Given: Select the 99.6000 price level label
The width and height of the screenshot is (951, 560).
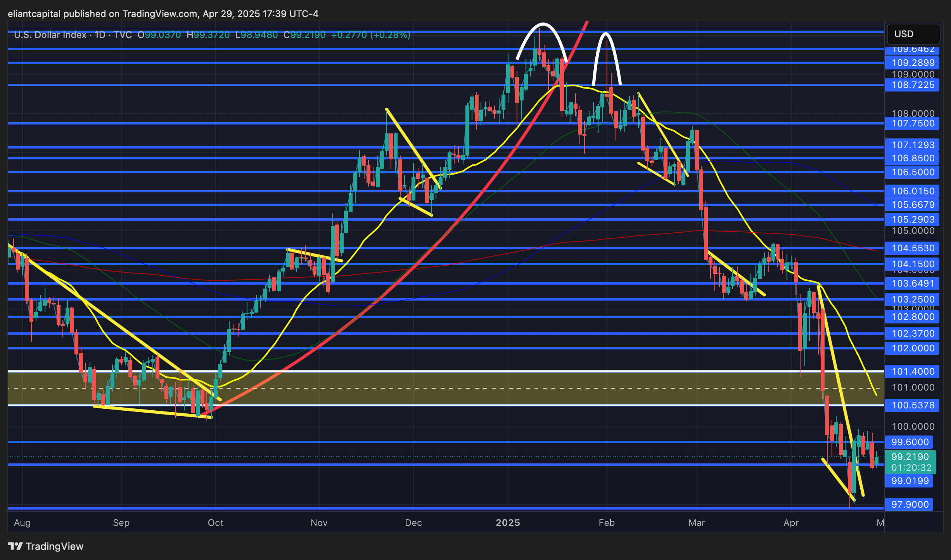Looking at the screenshot, I should [910, 442].
